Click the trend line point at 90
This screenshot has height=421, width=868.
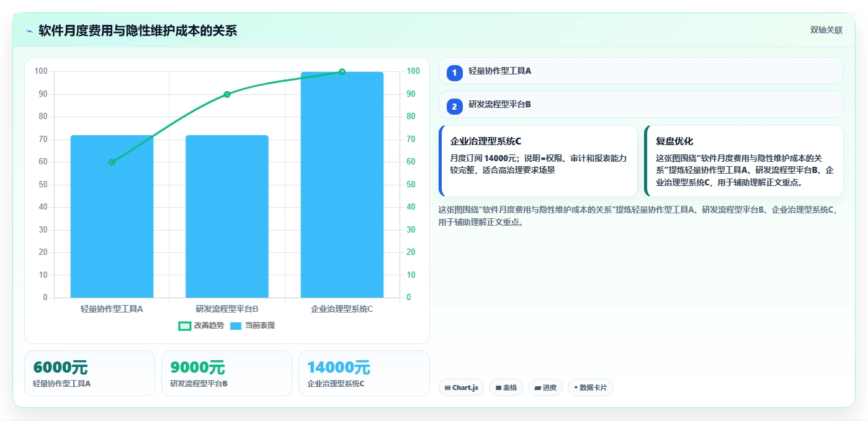pyautogui.click(x=227, y=94)
